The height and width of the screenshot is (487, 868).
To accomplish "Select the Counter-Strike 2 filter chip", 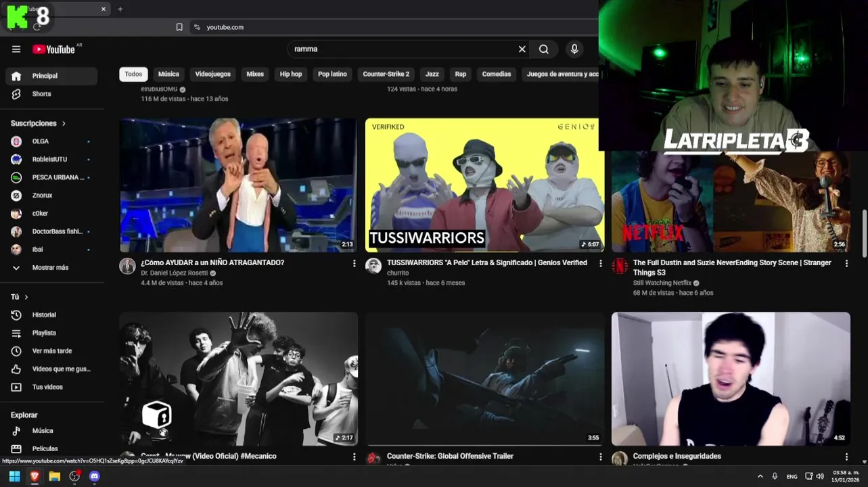I will 386,74.
